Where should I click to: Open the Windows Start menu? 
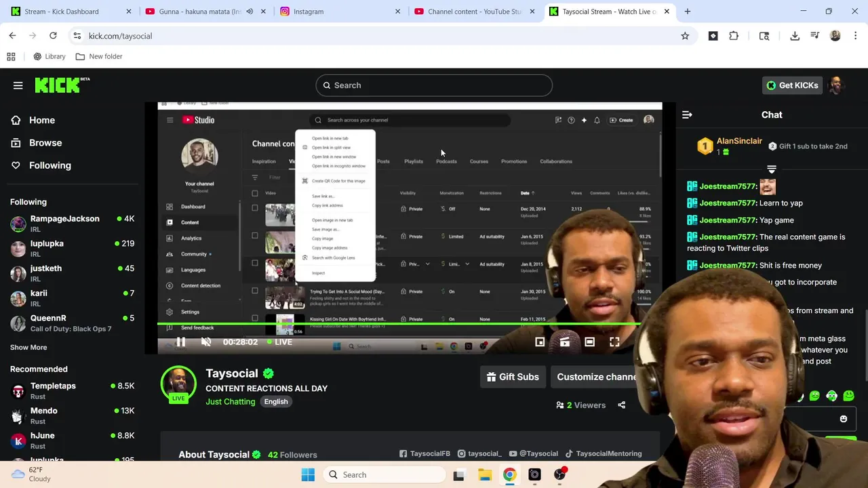(308, 474)
